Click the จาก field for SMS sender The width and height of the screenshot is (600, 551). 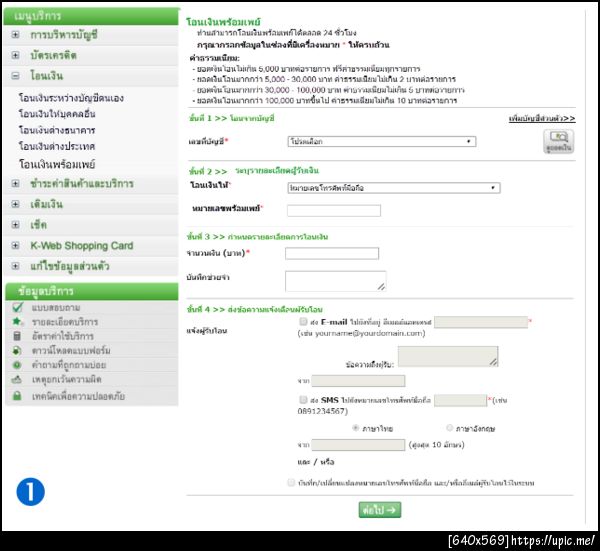point(358,445)
